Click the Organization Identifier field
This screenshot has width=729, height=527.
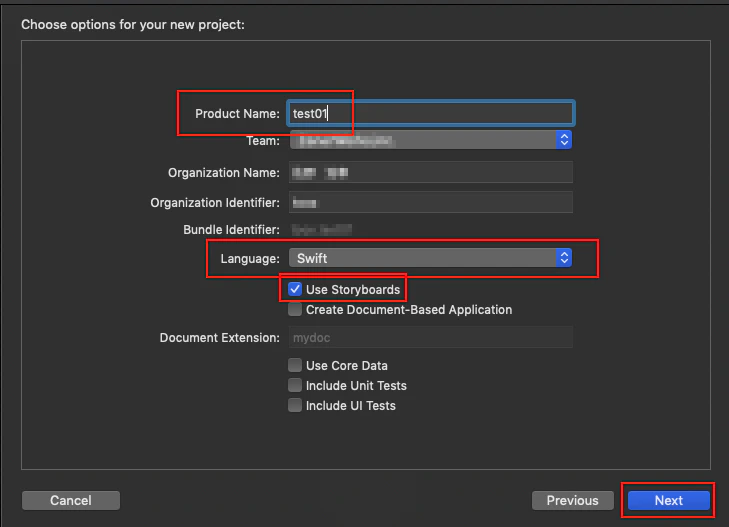click(431, 203)
